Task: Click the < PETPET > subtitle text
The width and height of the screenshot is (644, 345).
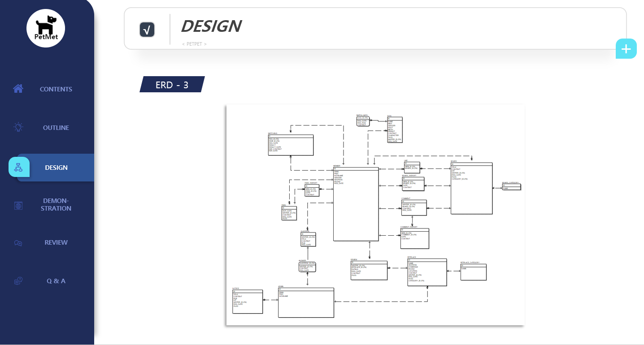Action: [194, 44]
